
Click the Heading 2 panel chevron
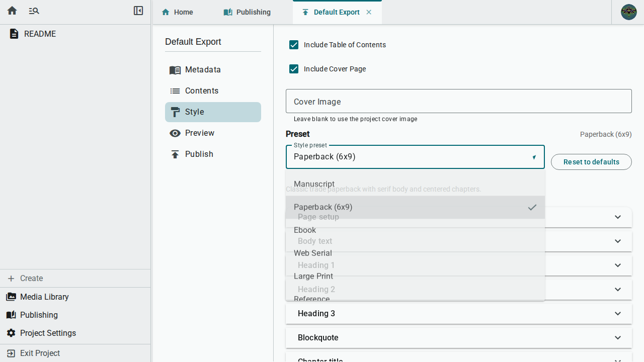(618, 290)
